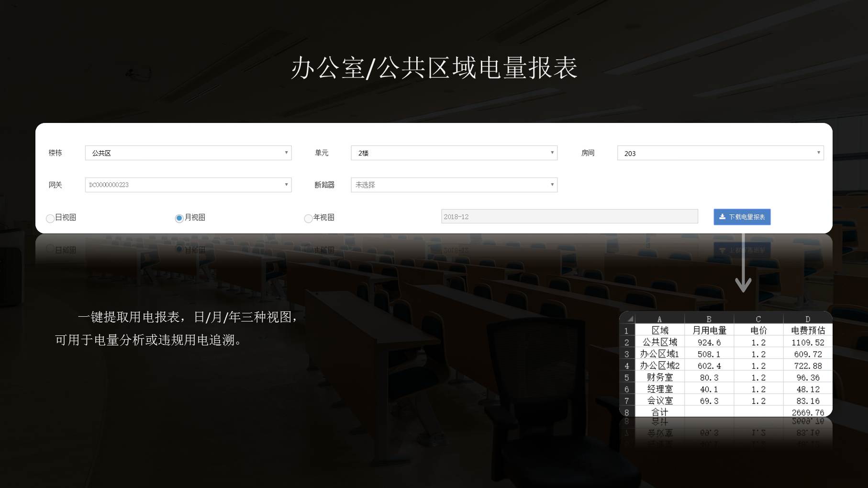Click the 月用电量 header cell
The width and height of the screenshot is (868, 488).
coord(709,331)
